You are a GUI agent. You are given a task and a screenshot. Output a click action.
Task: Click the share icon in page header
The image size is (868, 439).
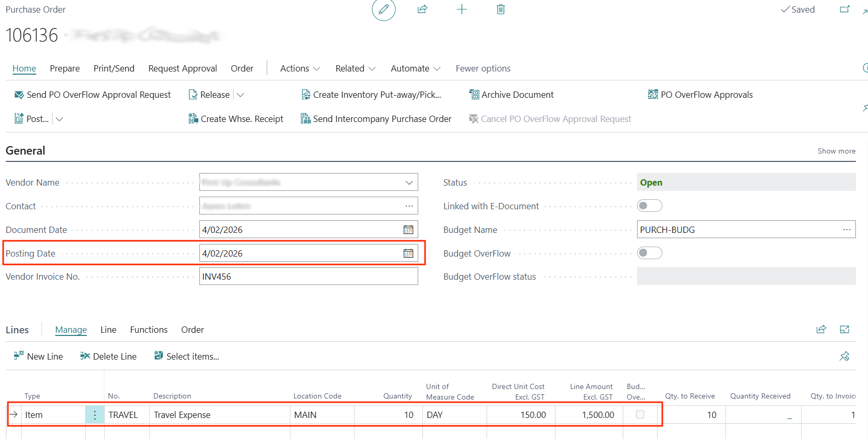click(422, 9)
